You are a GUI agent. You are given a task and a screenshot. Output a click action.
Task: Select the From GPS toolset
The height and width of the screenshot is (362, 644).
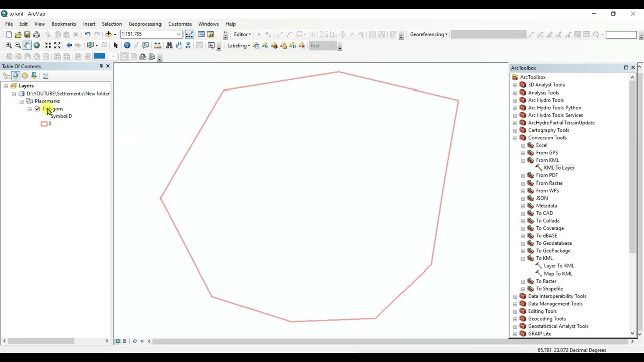click(x=547, y=153)
